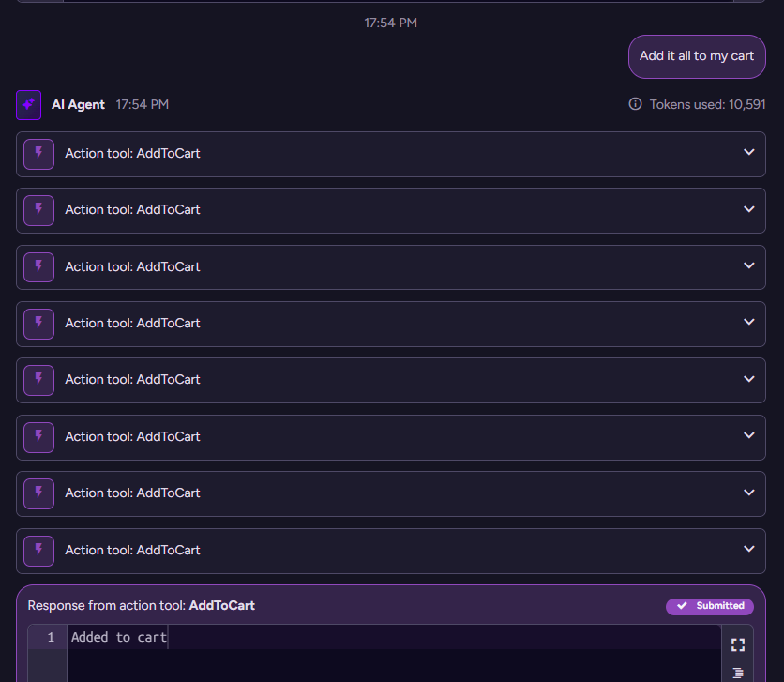Screen dimensions: 784x682
Task: Expand the first AddToCart action chevron
Action: pyautogui.click(x=748, y=153)
